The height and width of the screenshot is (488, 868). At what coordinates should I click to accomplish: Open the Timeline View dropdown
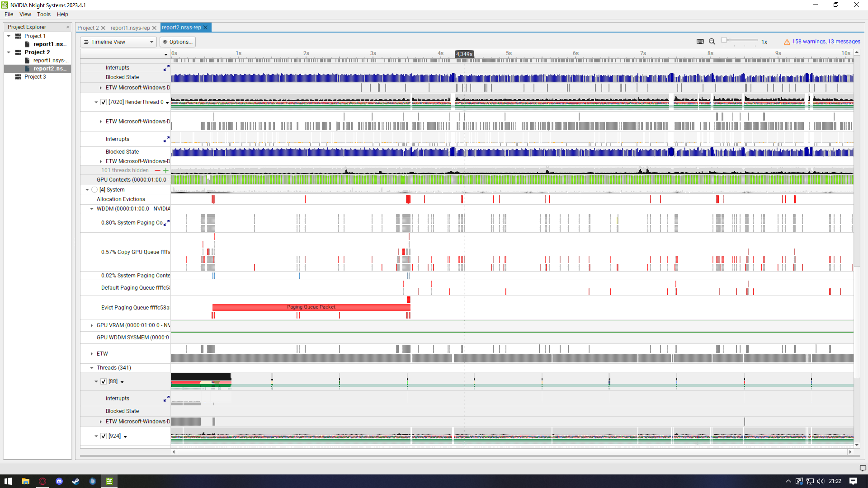118,42
